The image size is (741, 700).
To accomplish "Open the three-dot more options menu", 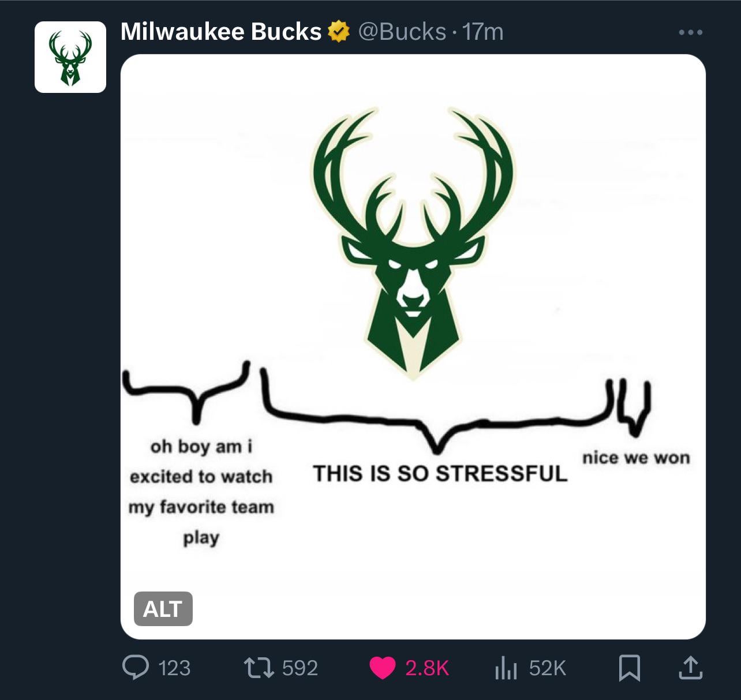I will point(690,32).
